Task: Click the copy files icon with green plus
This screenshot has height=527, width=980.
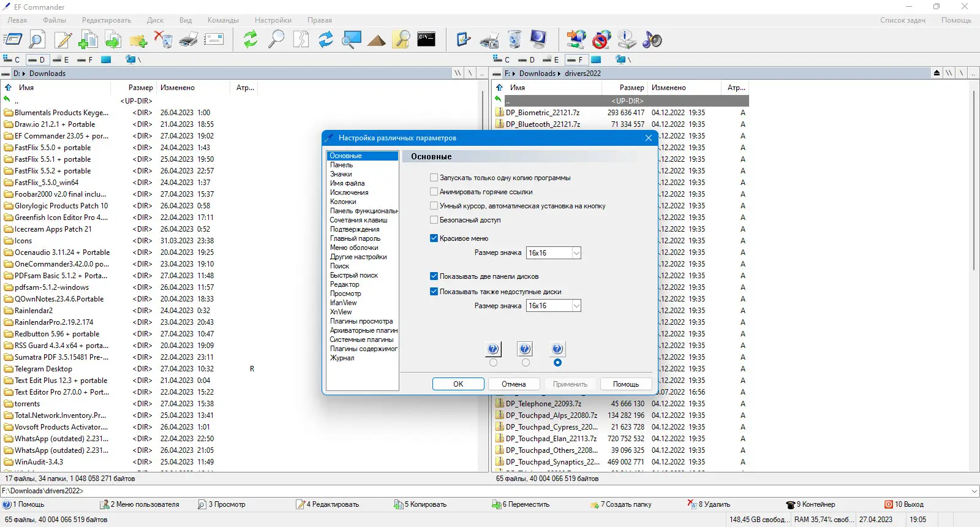Action: [88, 40]
